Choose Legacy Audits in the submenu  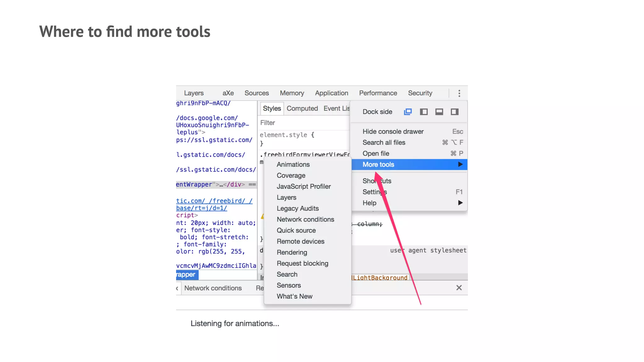pos(308,209)
